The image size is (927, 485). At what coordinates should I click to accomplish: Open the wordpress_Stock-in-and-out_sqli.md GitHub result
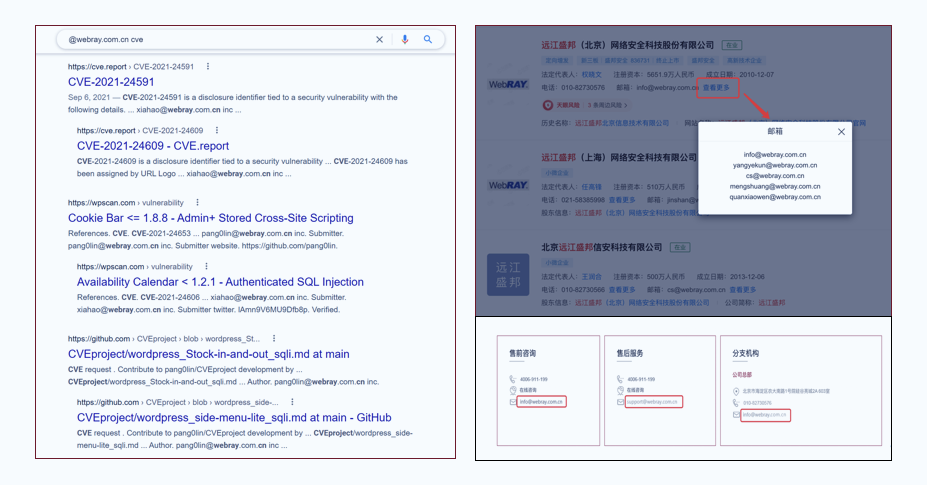point(209,354)
